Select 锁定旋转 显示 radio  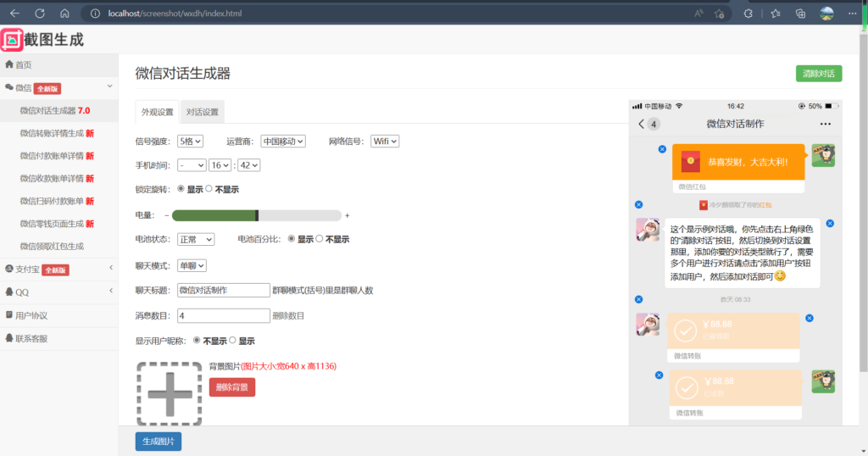tap(181, 189)
